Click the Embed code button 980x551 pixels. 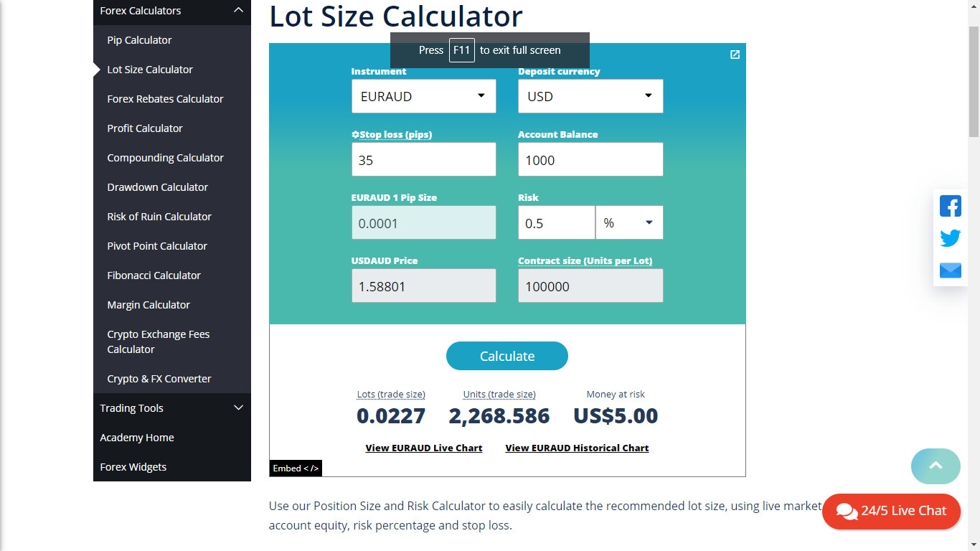[296, 468]
